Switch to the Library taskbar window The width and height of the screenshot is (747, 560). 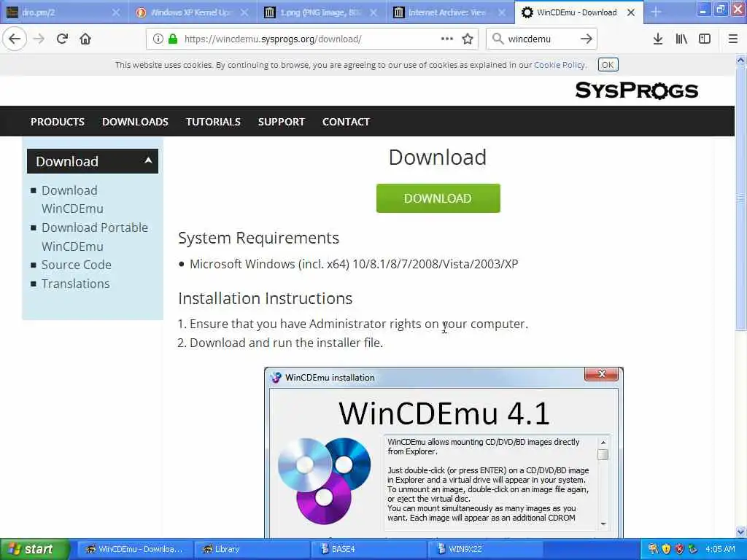[x=251, y=549]
